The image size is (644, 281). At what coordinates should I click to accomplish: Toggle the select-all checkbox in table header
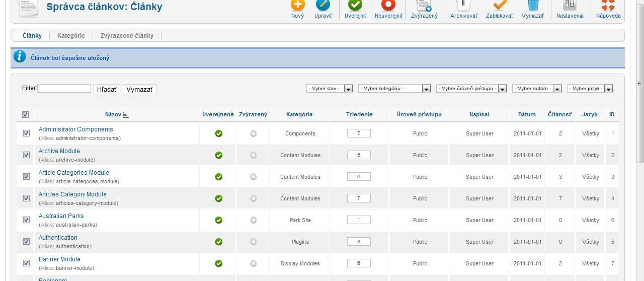(x=26, y=115)
